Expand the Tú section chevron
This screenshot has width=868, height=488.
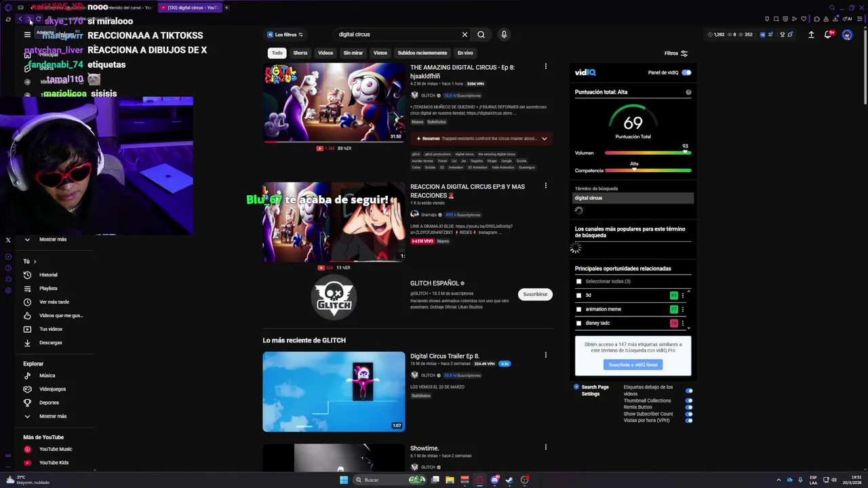tap(35, 262)
